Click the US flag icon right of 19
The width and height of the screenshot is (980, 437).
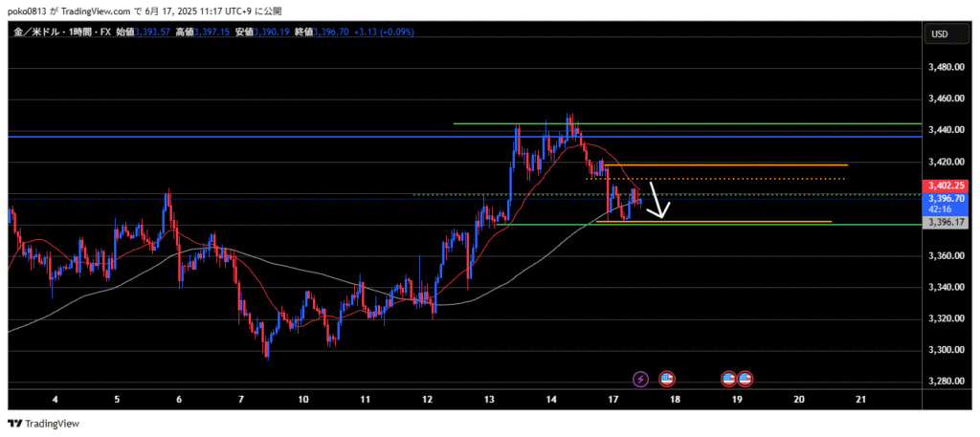click(745, 379)
